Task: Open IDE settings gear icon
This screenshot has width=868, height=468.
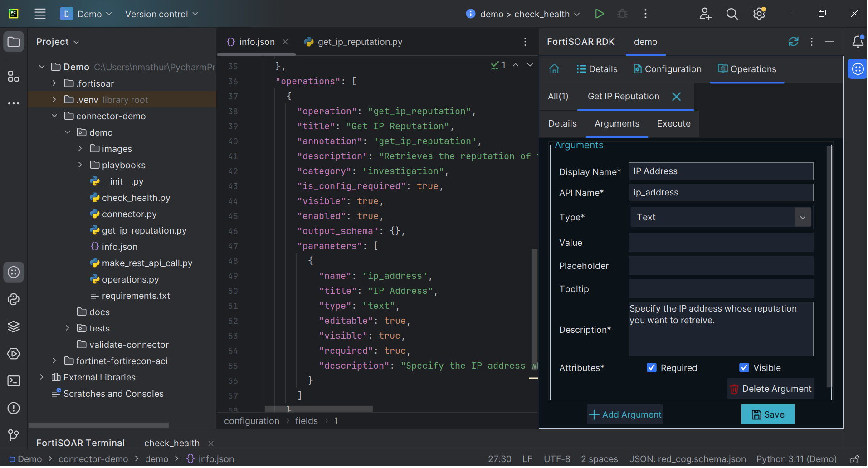Action: tap(759, 14)
